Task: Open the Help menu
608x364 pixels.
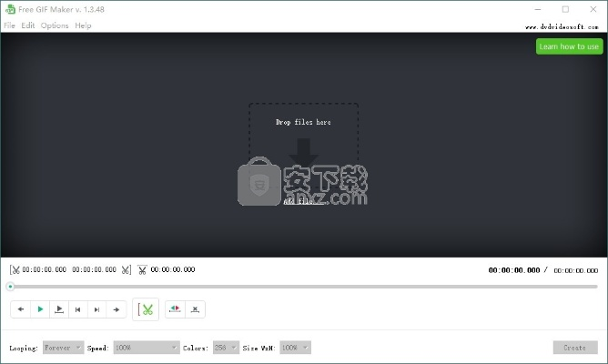Action: pos(83,25)
